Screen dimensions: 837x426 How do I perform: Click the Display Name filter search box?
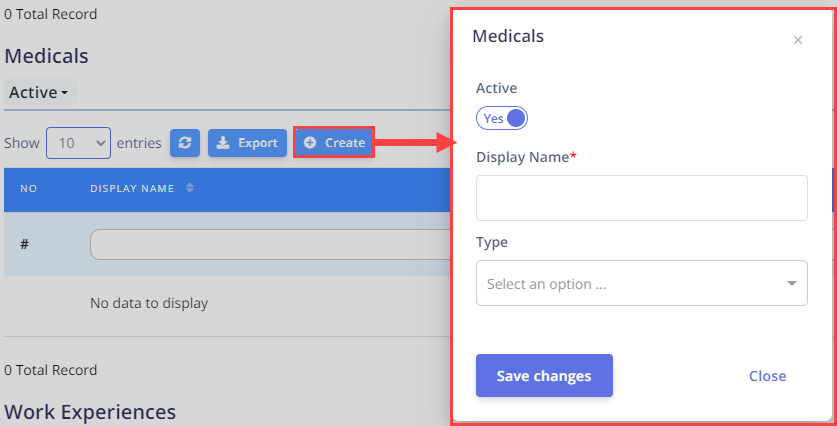click(271, 244)
